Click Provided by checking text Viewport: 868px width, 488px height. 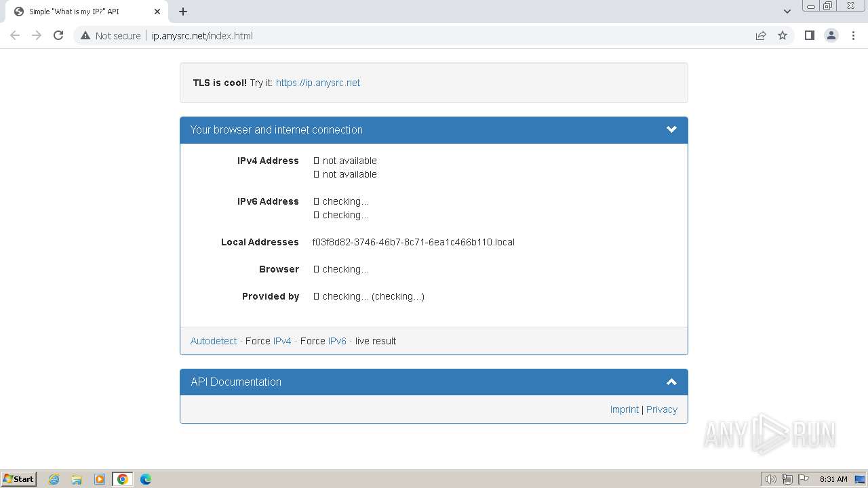click(369, 296)
